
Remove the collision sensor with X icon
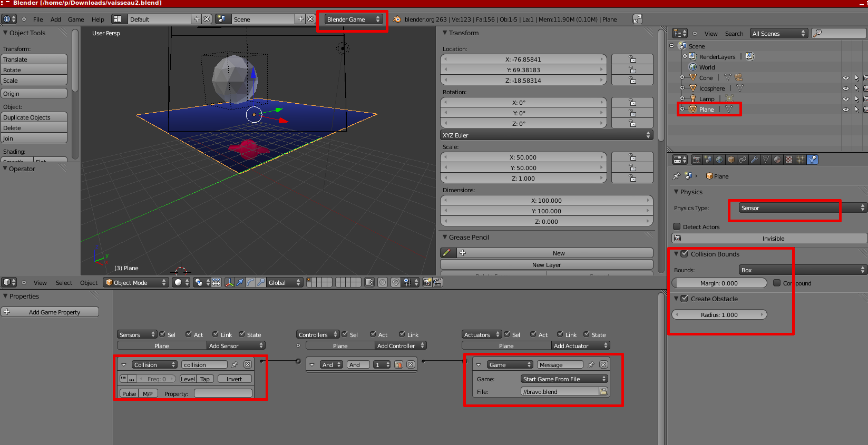point(248,364)
